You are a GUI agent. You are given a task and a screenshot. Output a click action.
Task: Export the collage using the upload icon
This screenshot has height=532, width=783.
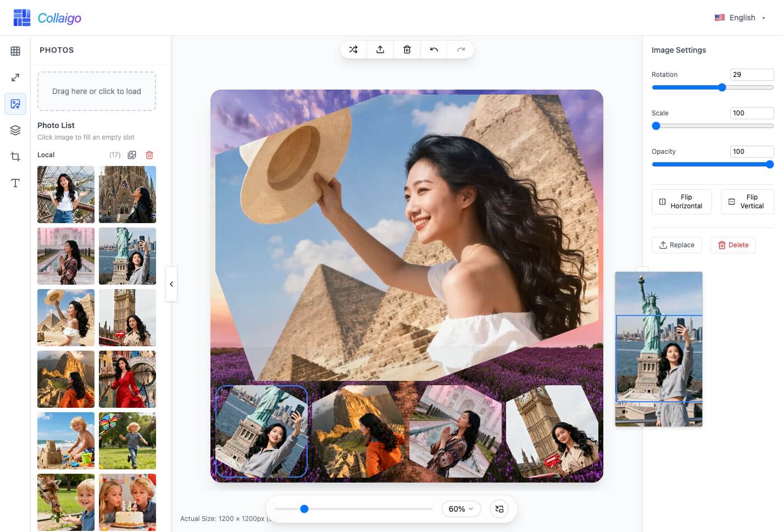pyautogui.click(x=380, y=49)
